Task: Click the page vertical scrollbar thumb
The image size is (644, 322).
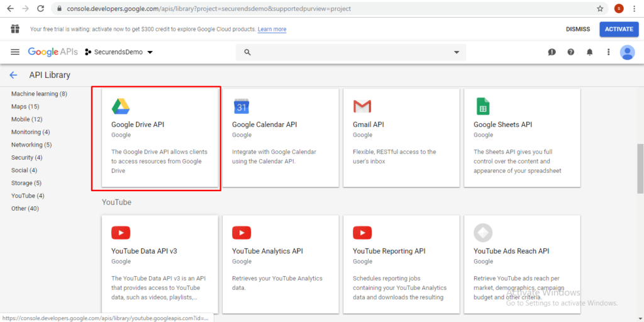Action: [x=640, y=169]
